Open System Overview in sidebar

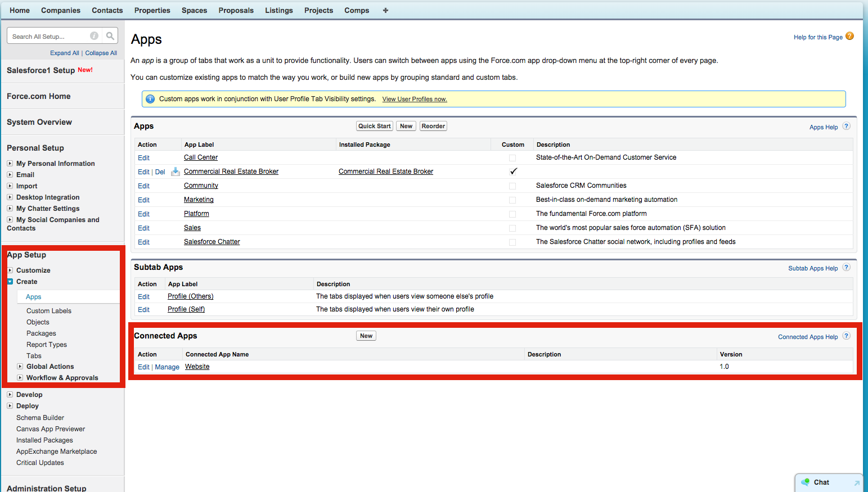[39, 122]
